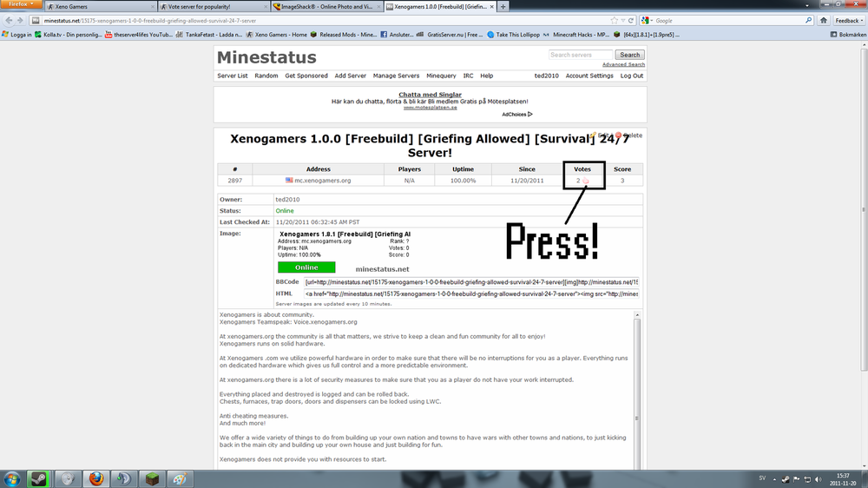
Task: Click the Minestatus site logo
Action: point(266,57)
